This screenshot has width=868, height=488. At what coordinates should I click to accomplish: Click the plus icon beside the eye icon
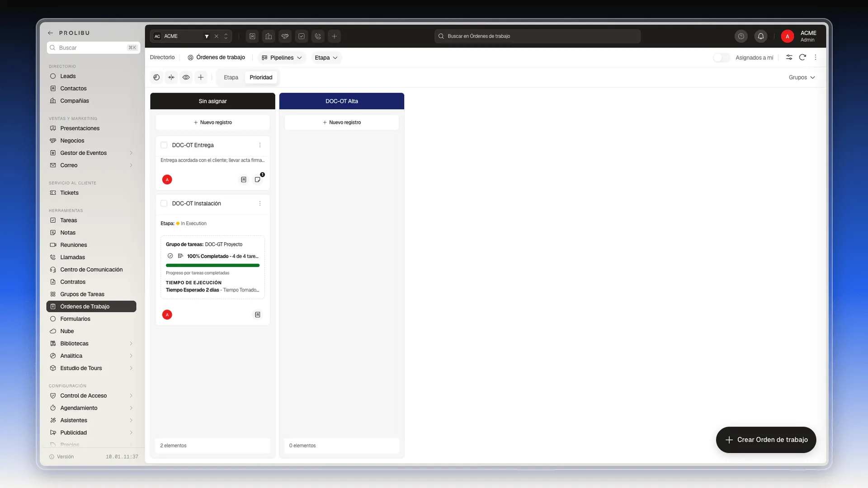coord(201,77)
